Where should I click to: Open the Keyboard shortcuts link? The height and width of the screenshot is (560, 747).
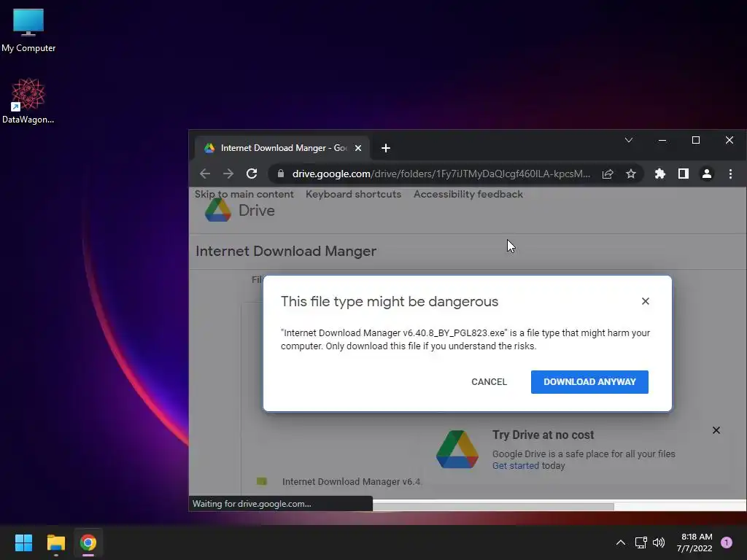pos(354,194)
